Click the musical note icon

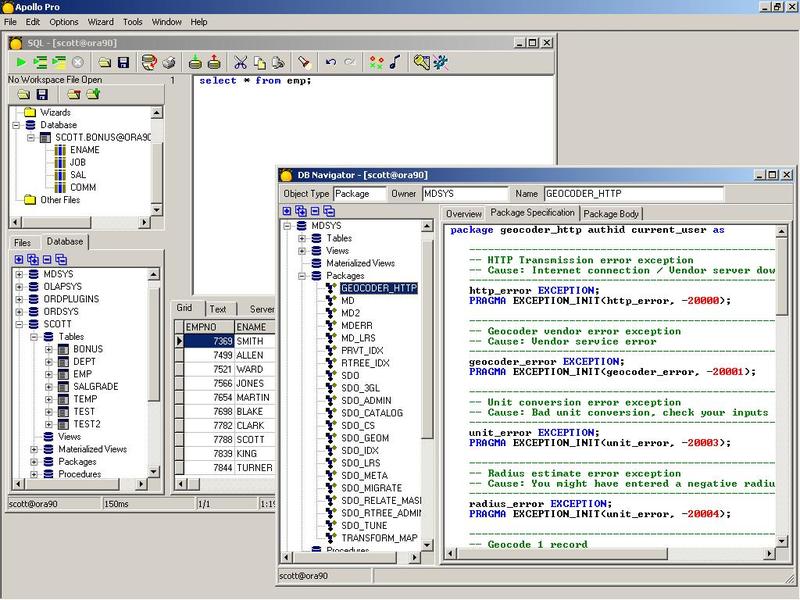pos(394,62)
